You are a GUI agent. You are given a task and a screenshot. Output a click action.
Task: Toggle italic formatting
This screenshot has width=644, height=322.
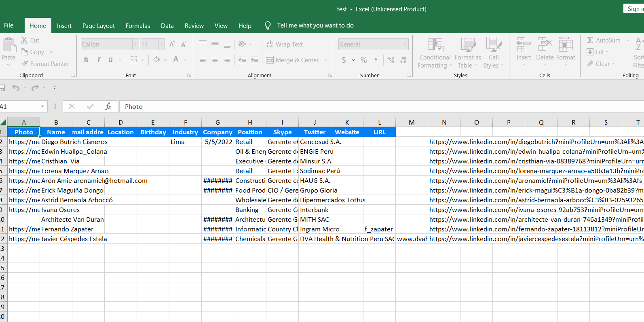click(x=98, y=60)
